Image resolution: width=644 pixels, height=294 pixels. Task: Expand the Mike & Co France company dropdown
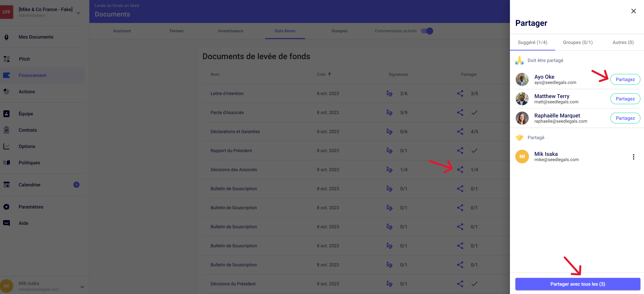(x=78, y=13)
